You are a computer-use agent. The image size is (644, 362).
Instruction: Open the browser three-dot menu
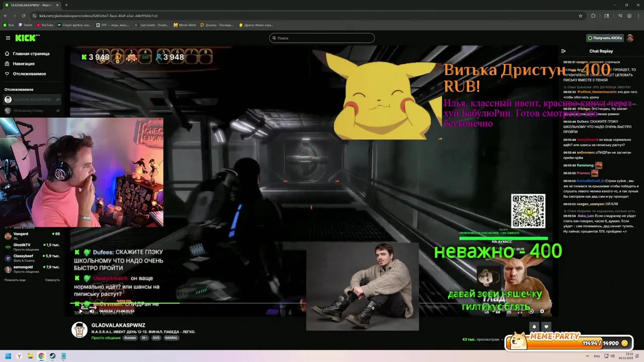[638, 16]
